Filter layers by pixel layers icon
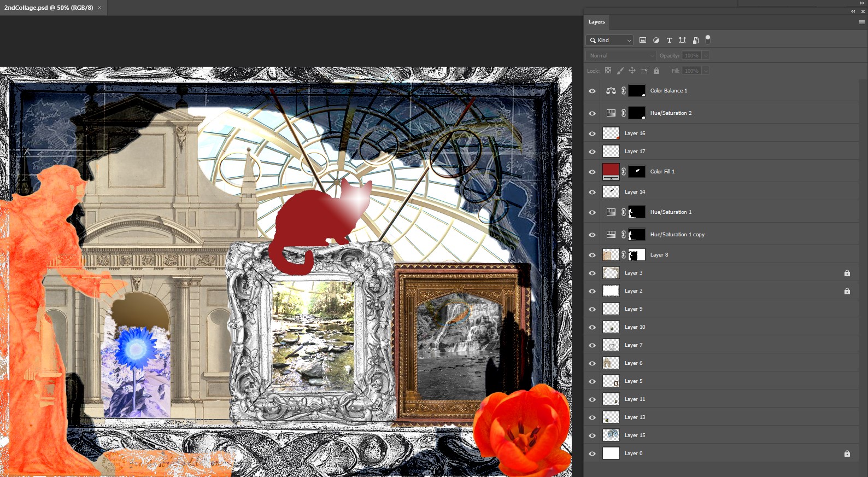The height and width of the screenshot is (477, 868). pyautogui.click(x=643, y=40)
